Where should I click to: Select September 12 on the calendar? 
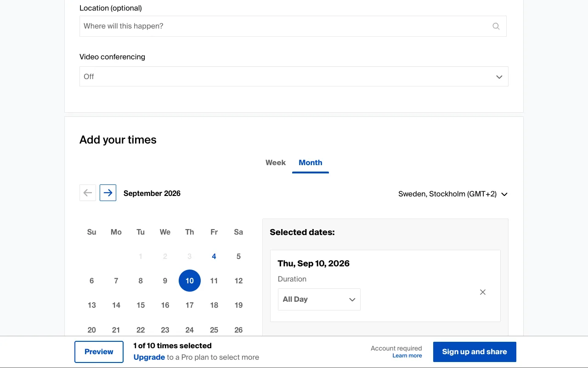238,281
